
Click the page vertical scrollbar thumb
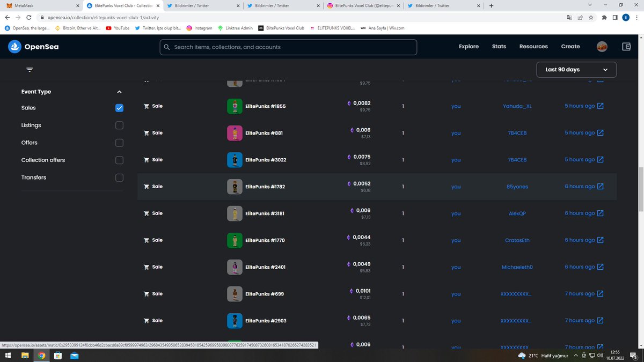tap(641, 189)
